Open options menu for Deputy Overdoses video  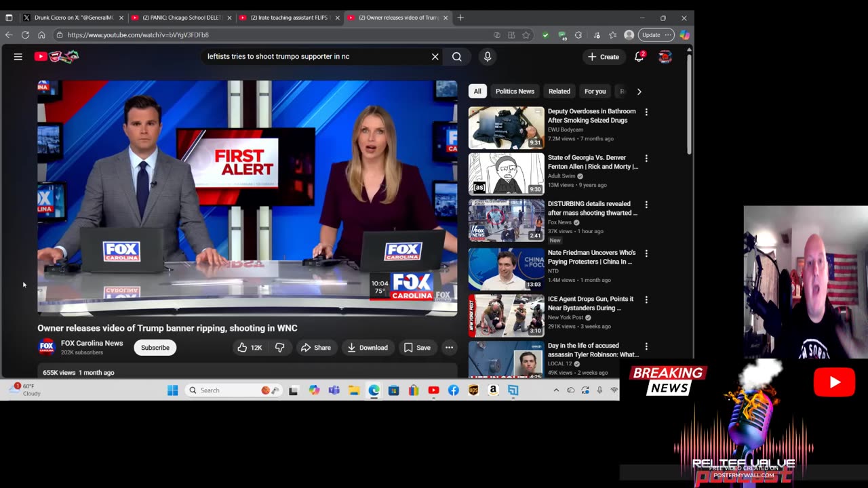coord(646,112)
